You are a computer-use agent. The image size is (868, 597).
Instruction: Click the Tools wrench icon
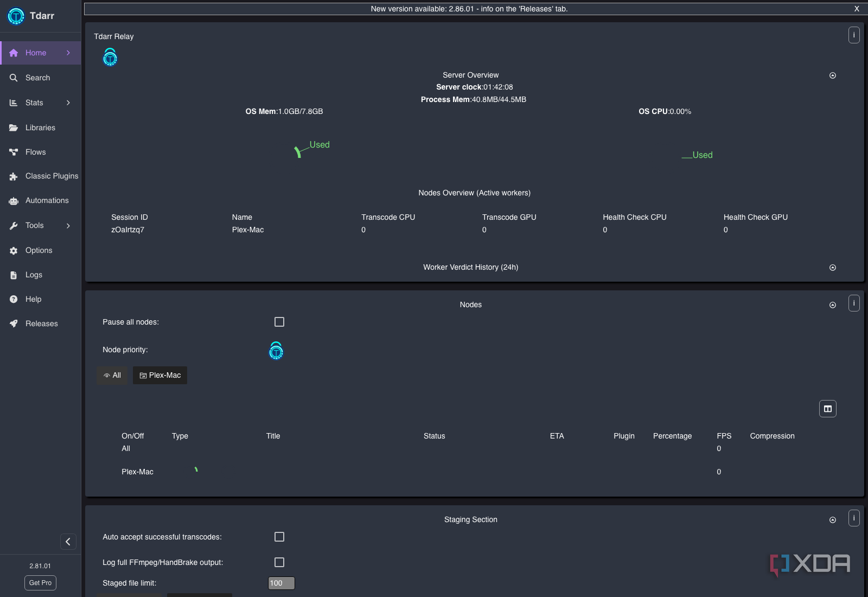click(14, 226)
